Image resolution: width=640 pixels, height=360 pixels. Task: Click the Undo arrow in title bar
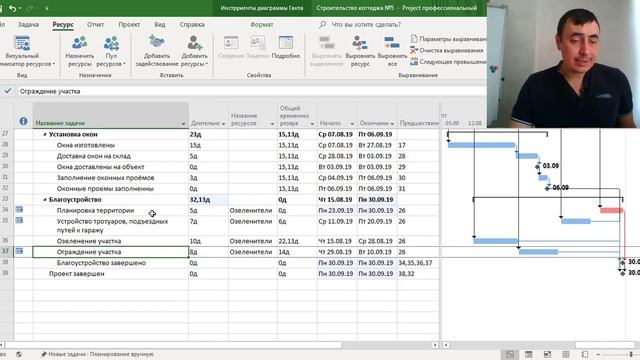point(13,8)
